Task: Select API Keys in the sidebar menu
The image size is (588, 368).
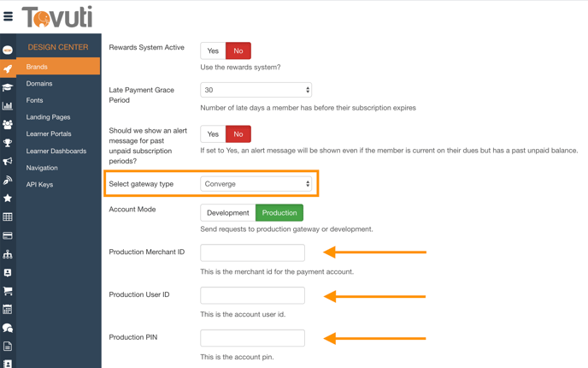Action: (x=39, y=184)
